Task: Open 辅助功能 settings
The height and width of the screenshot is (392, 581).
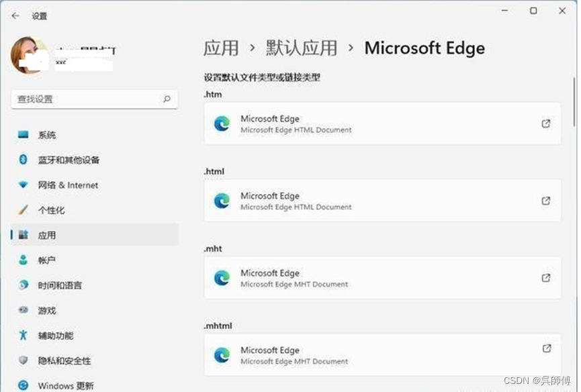Action: click(95, 336)
